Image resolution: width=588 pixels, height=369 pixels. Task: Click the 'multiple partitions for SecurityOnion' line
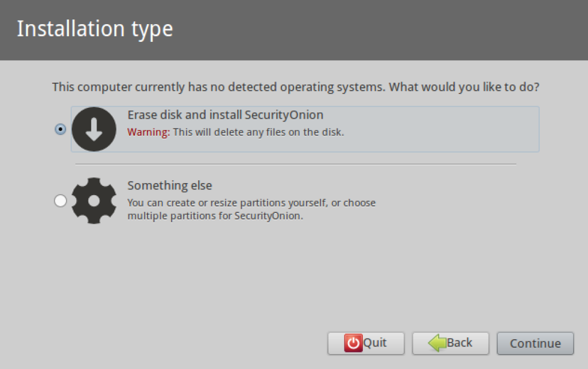coord(215,216)
